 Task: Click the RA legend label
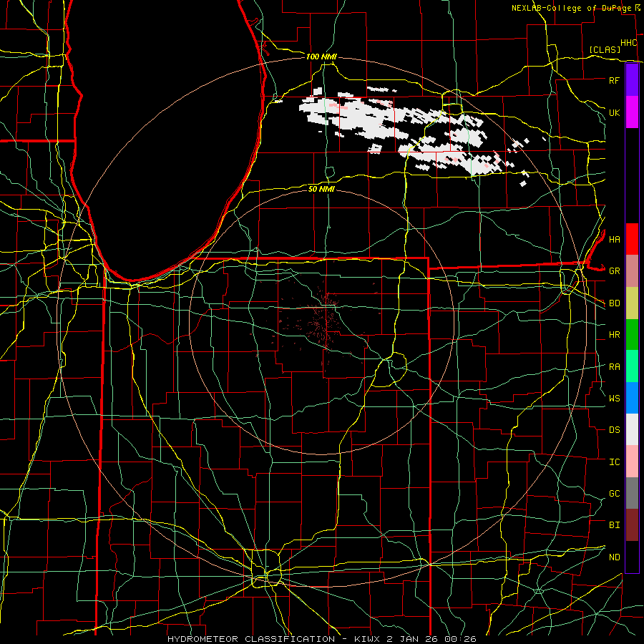614,367
